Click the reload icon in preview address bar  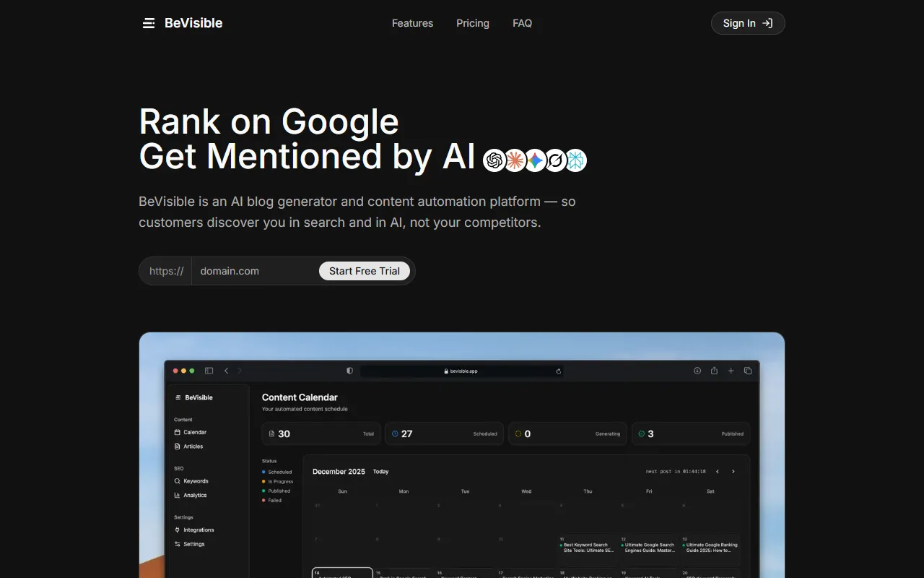tap(558, 371)
